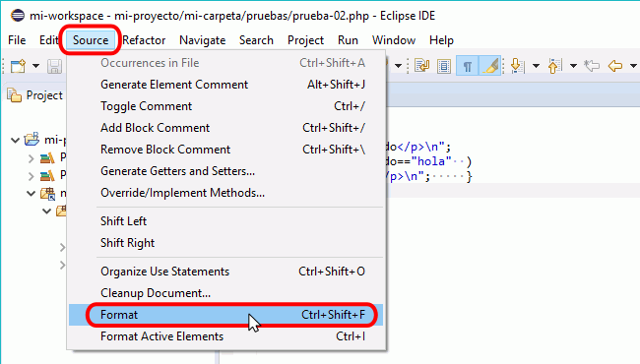This screenshot has width=640, height=364.
Task: Open dropdown arrow left of Word Wrap icon
Action: pos(398,66)
